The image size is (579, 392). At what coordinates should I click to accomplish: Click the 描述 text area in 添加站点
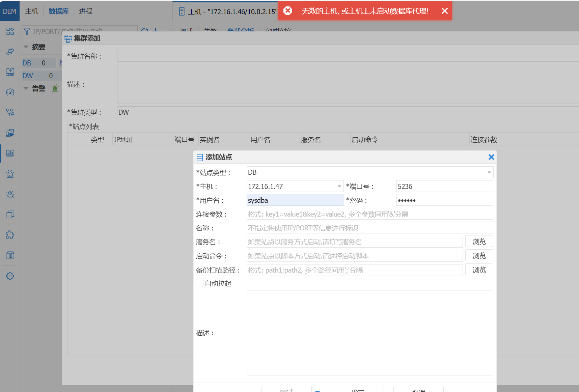coord(370,333)
